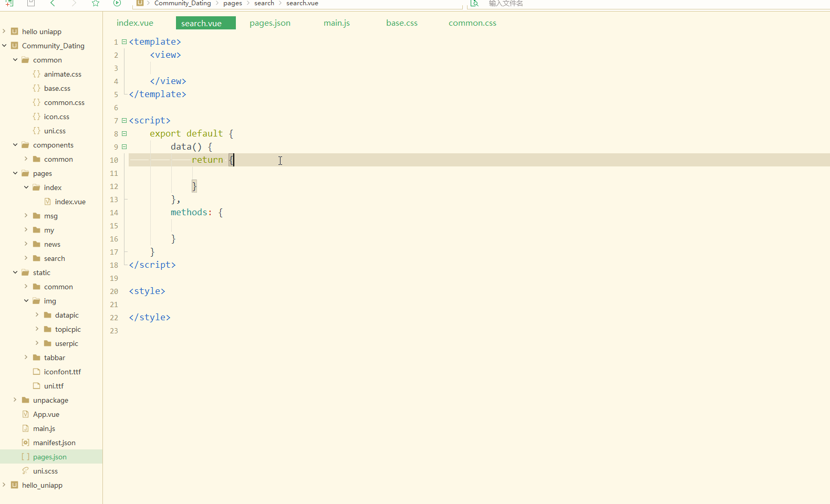Open common.css in the file tree
Screen dimensions: 830x504
[64, 102]
